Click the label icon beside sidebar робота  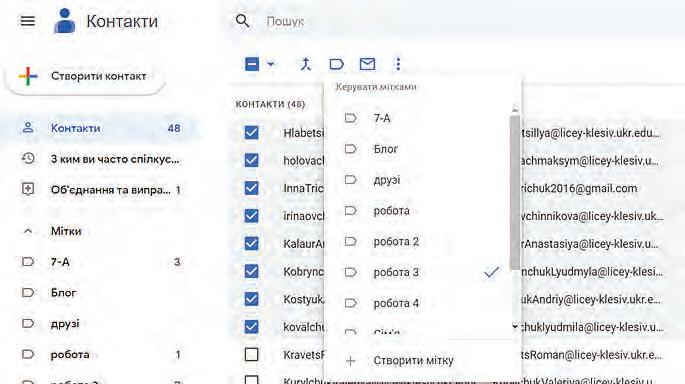[x=28, y=354]
